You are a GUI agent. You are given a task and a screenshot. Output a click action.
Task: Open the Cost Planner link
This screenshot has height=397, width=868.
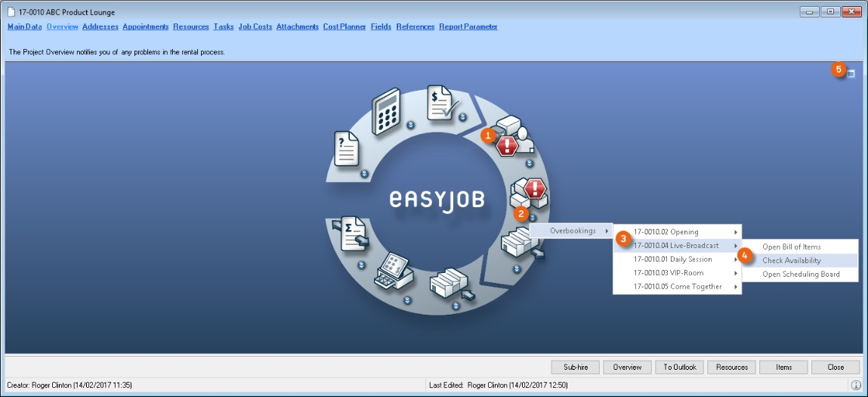(x=344, y=26)
